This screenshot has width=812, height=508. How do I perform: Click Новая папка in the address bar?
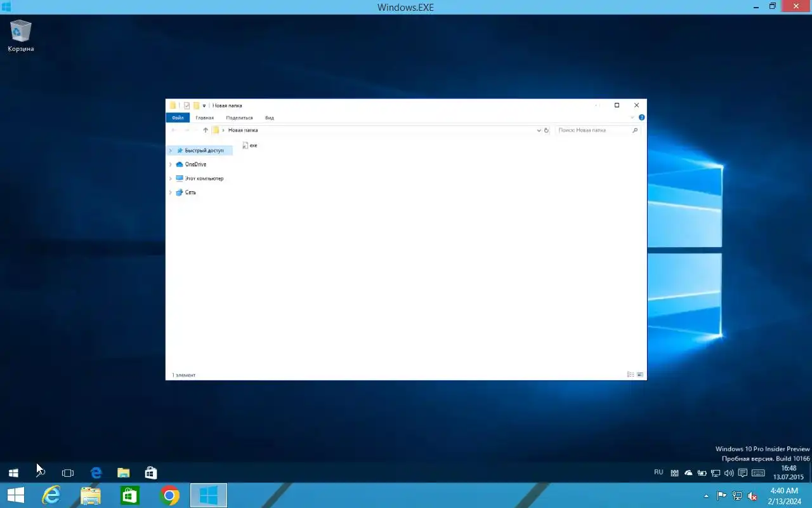[243, 130]
